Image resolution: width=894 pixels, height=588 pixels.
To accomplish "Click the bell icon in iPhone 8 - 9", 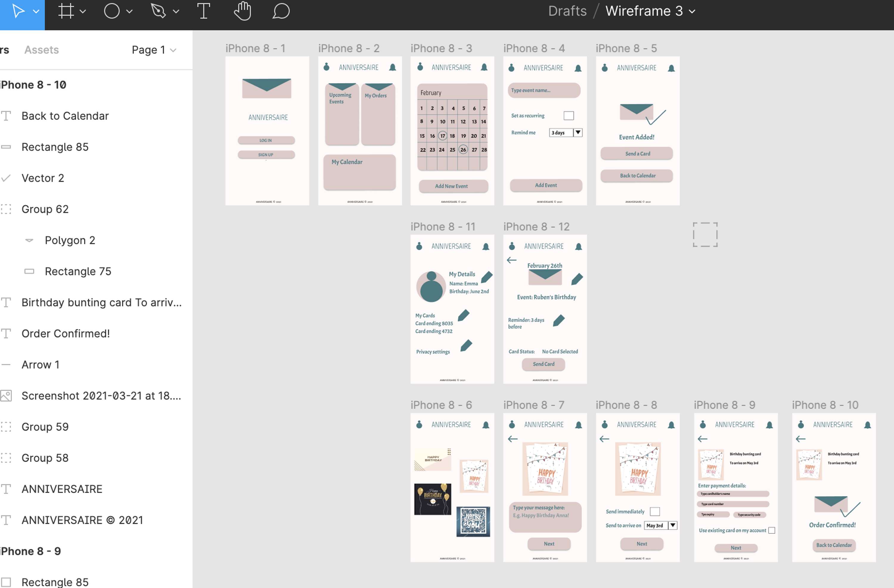I will (769, 425).
